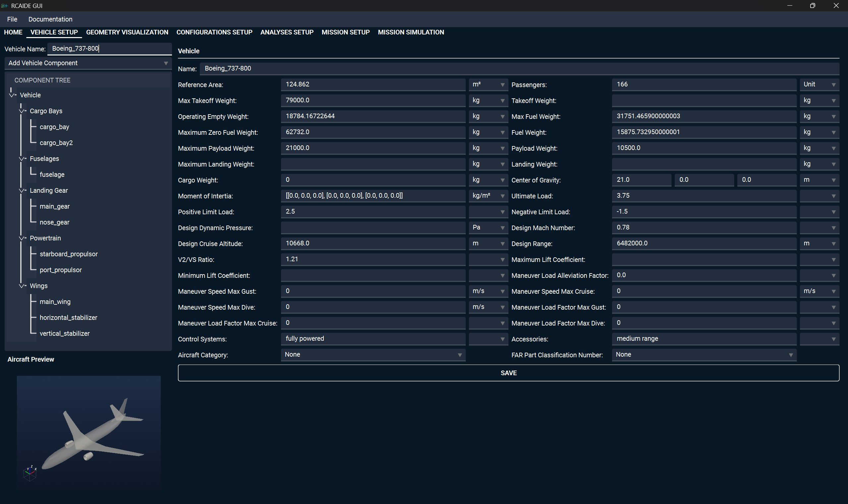848x504 pixels.
Task: Collapse the Powertrain tree group
Action: tap(22, 238)
